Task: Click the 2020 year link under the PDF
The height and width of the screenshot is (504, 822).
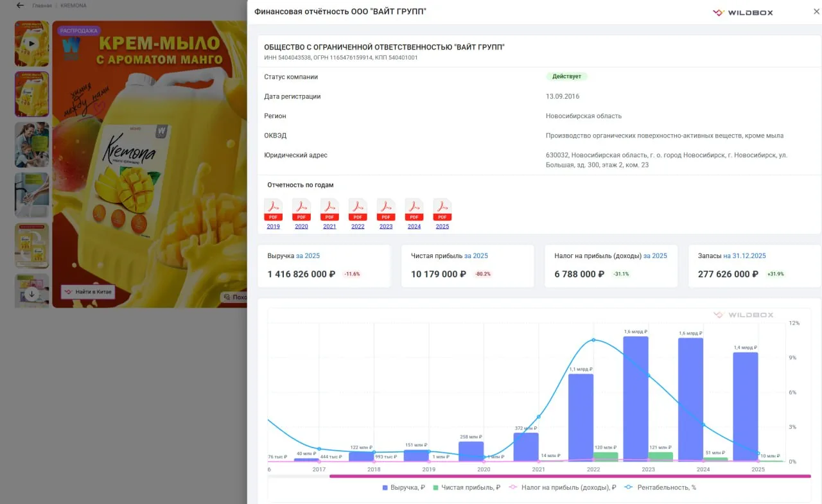Action: 301,227
